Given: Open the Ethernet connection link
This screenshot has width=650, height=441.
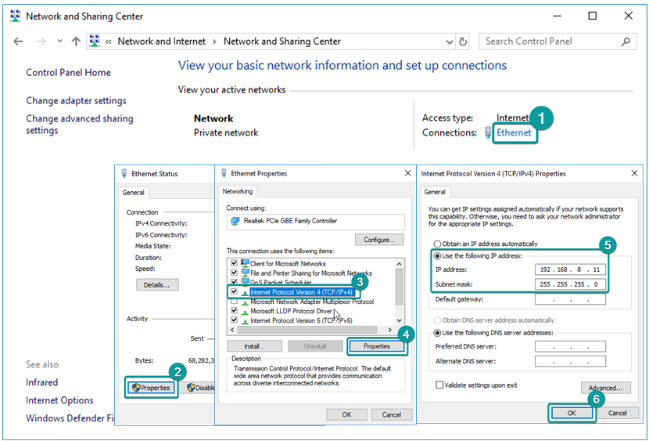Looking at the screenshot, I should (514, 133).
